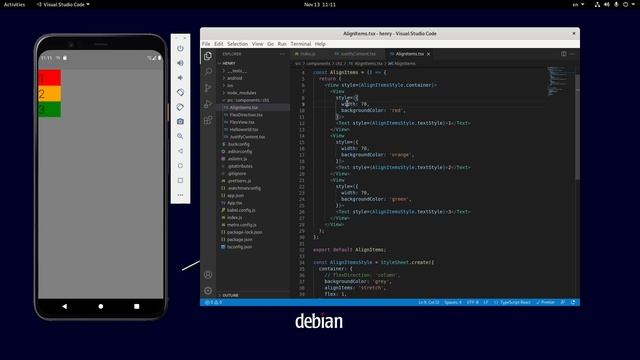The image size is (640, 360).
Task: Open the Go menu
Action: point(271,44)
